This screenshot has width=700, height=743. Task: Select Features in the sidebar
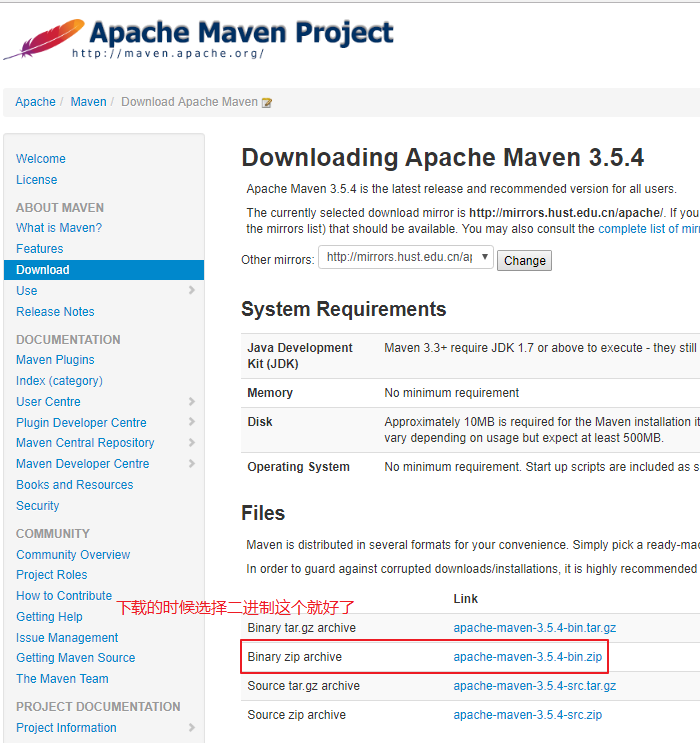[x=39, y=249]
